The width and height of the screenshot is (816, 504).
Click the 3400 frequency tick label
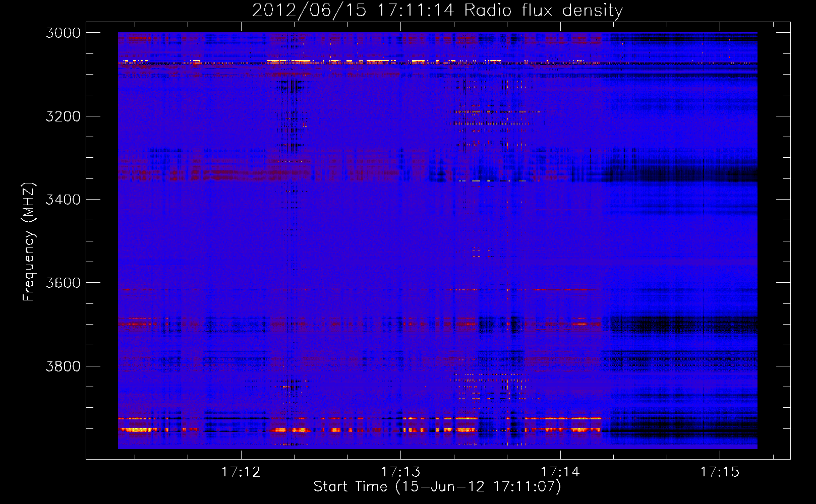63,200
